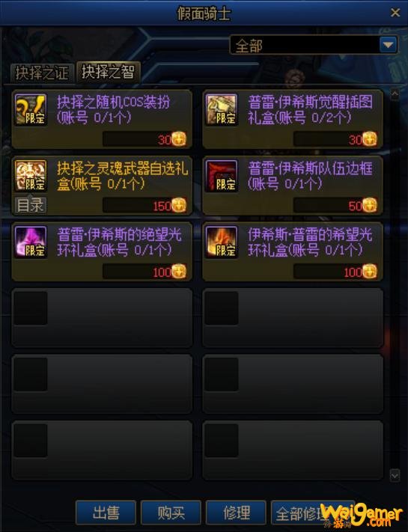Close the 假面骑士 shop window

(x=395, y=13)
